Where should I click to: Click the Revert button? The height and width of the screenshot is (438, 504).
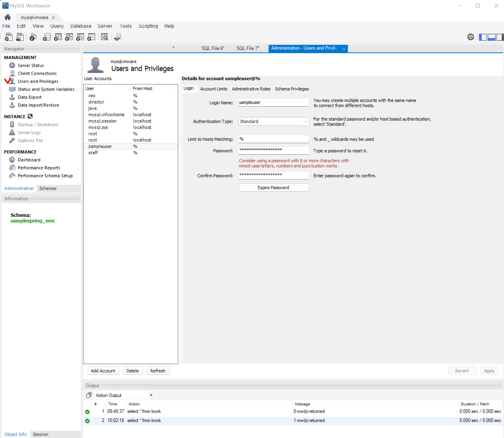pos(462,371)
